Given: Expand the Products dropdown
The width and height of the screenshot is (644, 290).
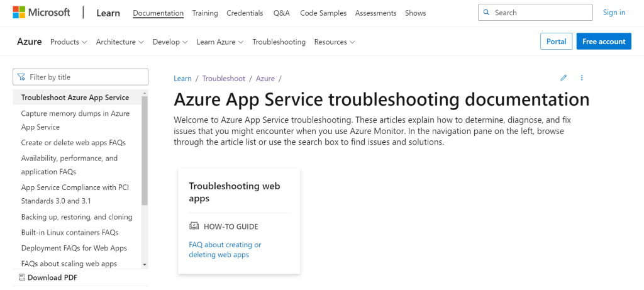Looking at the screenshot, I should (x=69, y=42).
